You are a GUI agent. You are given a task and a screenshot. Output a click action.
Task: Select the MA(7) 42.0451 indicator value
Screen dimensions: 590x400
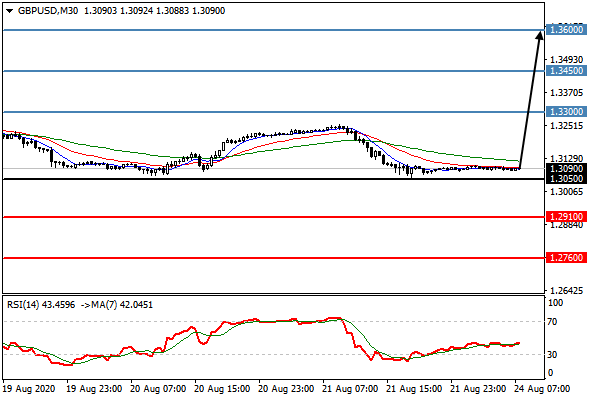point(122,304)
